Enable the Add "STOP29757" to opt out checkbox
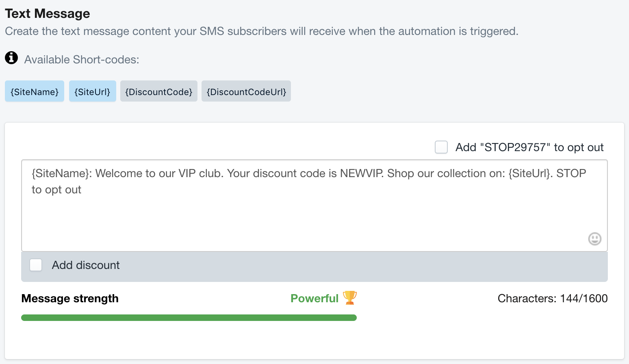The width and height of the screenshot is (629, 364). [x=441, y=147]
